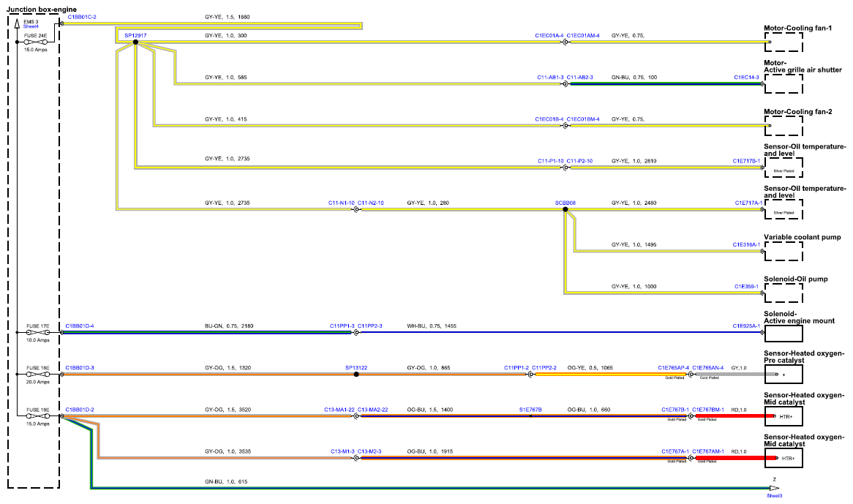
Task: Follow the C1E717B-1 connector link
Action: coord(746,161)
